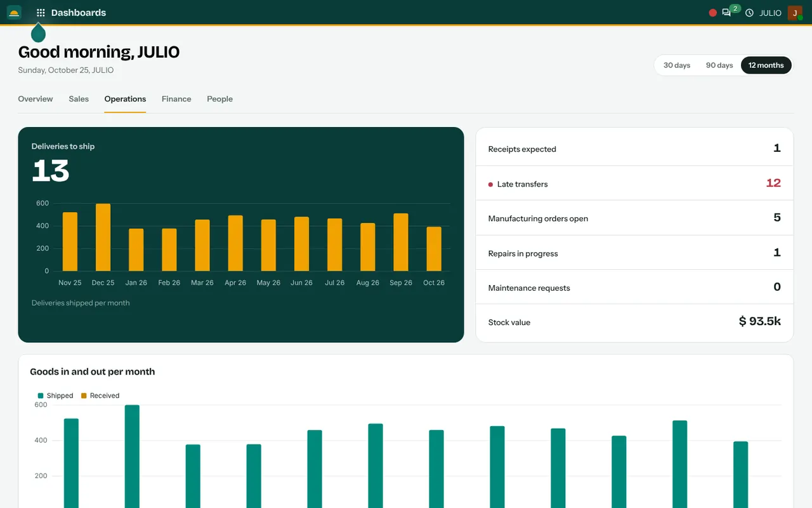View Manufacturing orders open row

634,218
